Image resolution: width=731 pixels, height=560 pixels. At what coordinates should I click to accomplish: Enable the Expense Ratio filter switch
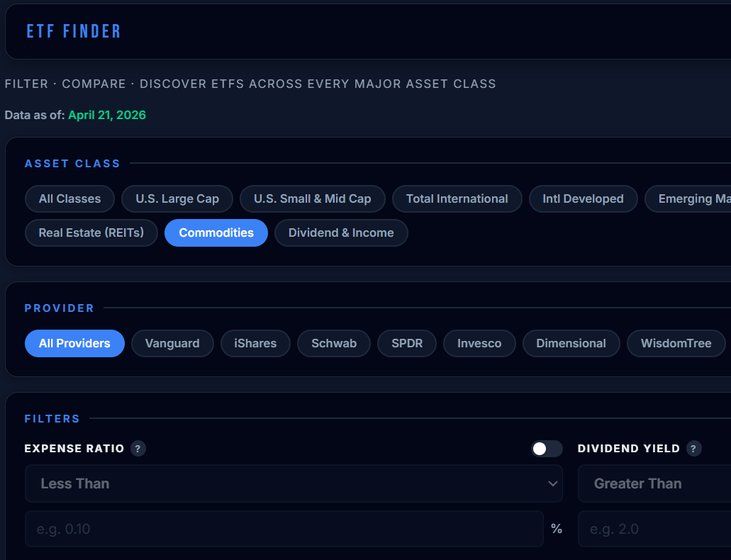coord(546,449)
